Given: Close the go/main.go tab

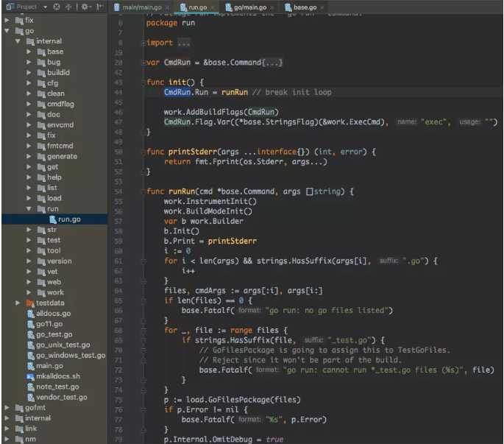Looking at the screenshot, I should [272, 7].
